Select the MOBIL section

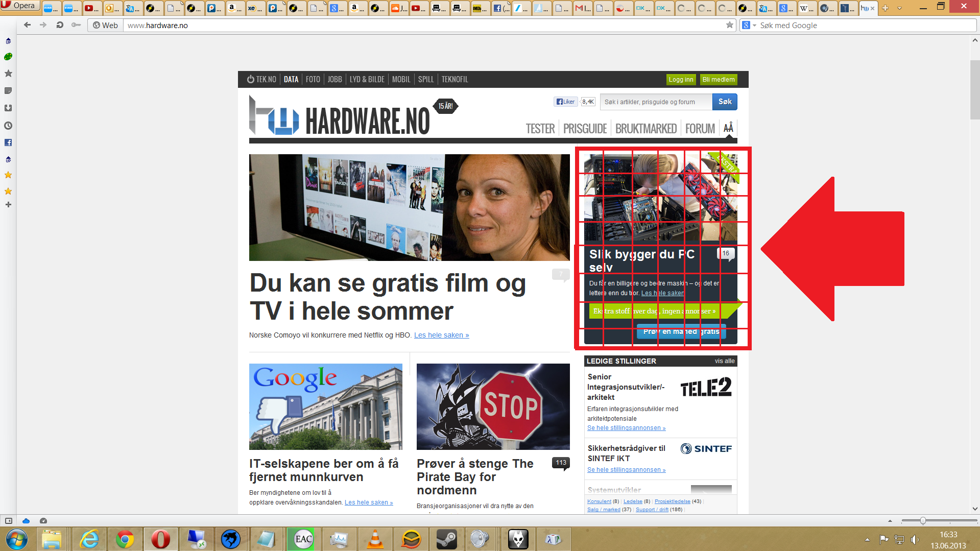(401, 79)
